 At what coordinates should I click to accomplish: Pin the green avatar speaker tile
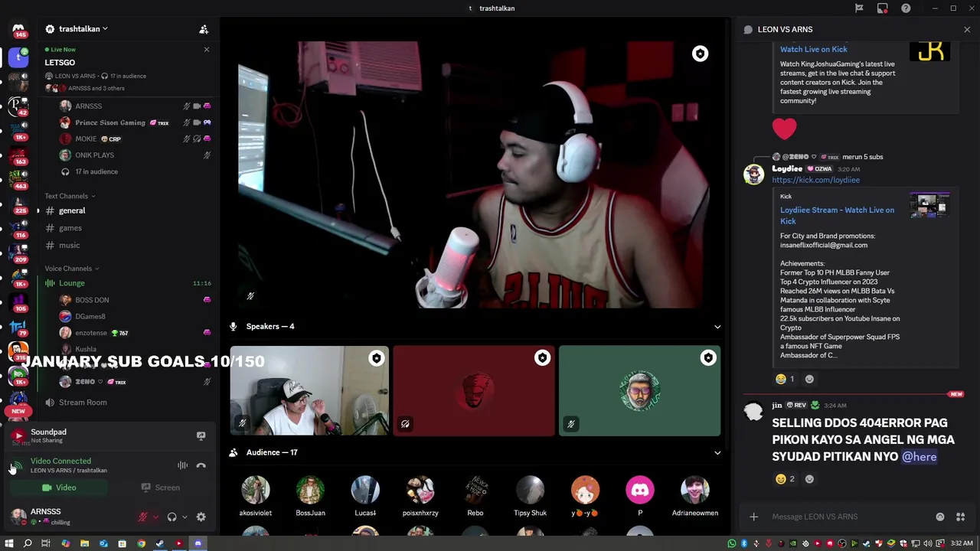click(x=708, y=358)
